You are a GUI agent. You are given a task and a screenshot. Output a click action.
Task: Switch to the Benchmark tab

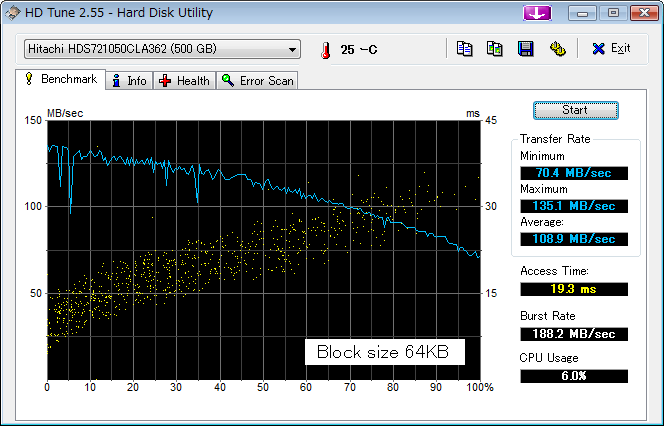[x=62, y=80]
